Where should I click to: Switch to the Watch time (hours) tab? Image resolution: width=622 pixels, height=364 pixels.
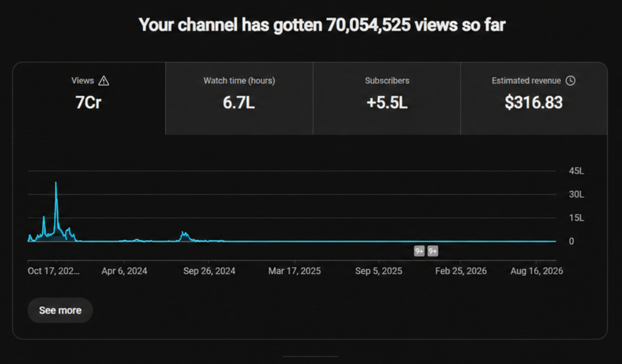(x=239, y=99)
